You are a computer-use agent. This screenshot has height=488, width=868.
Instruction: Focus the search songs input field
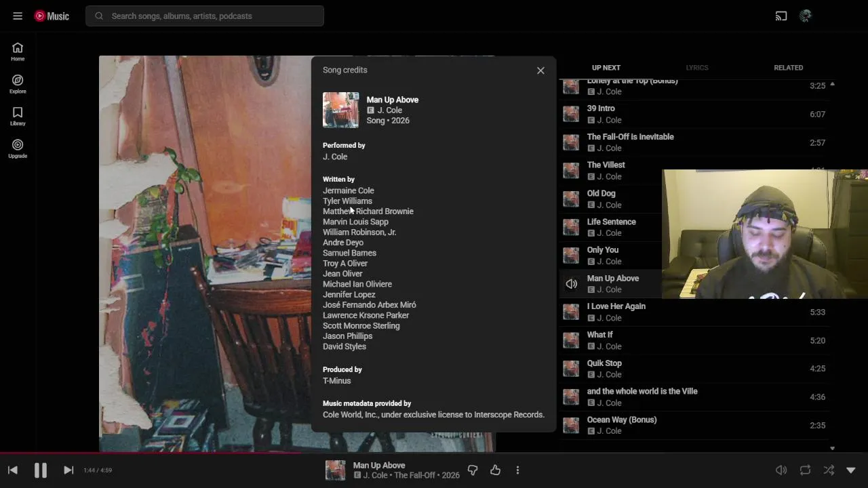[205, 16]
